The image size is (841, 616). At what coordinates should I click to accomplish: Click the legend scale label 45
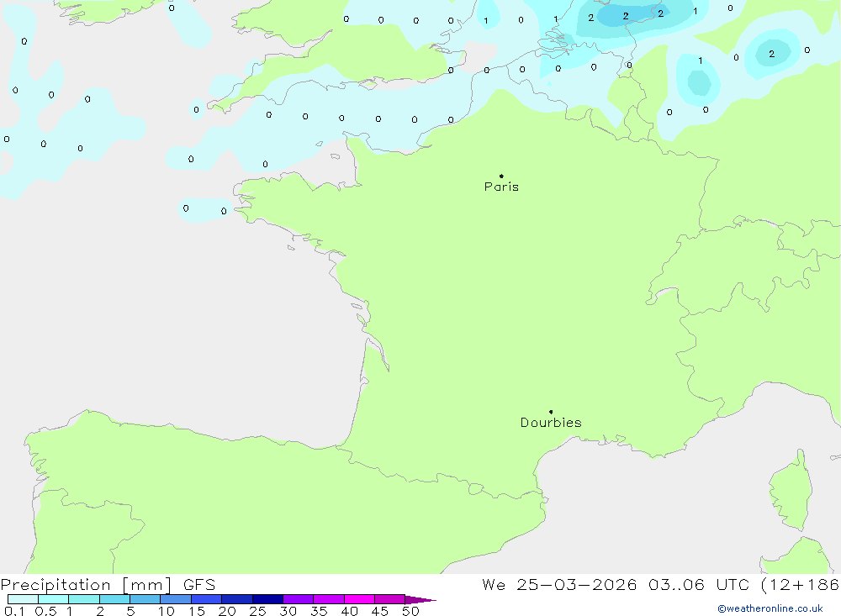[380, 611]
